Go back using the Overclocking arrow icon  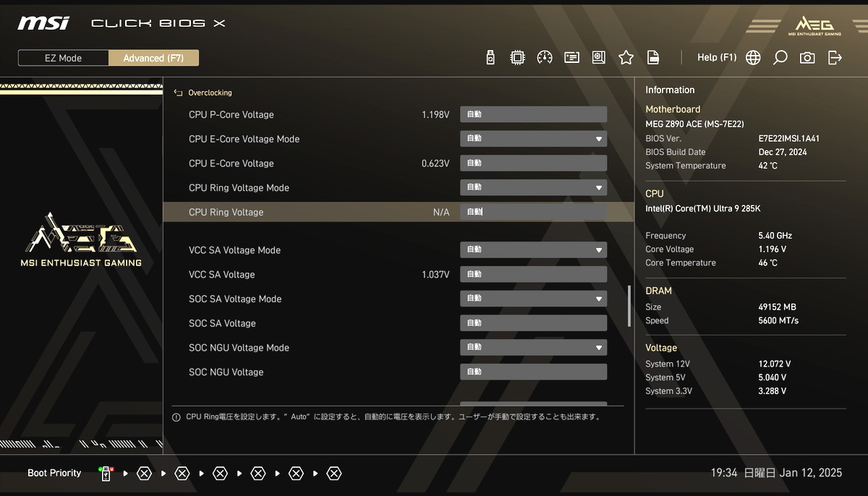click(x=178, y=93)
